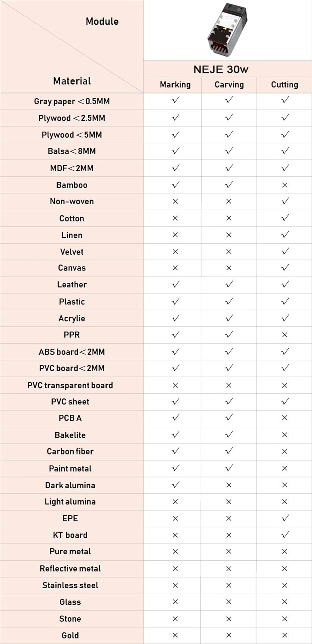Screen dimensions: 312x644
Task: Click the KT board cutting check mark
Action: (x=285, y=535)
